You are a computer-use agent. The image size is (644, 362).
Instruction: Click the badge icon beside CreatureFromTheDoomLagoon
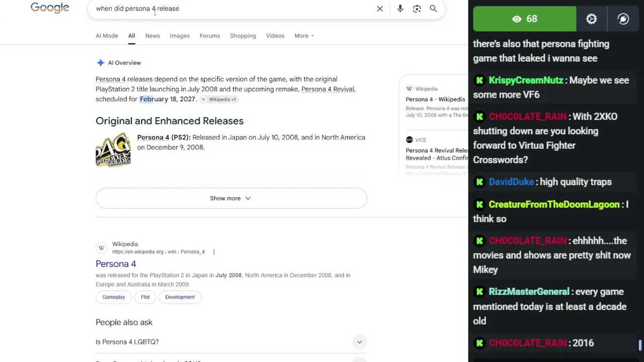[479, 205]
